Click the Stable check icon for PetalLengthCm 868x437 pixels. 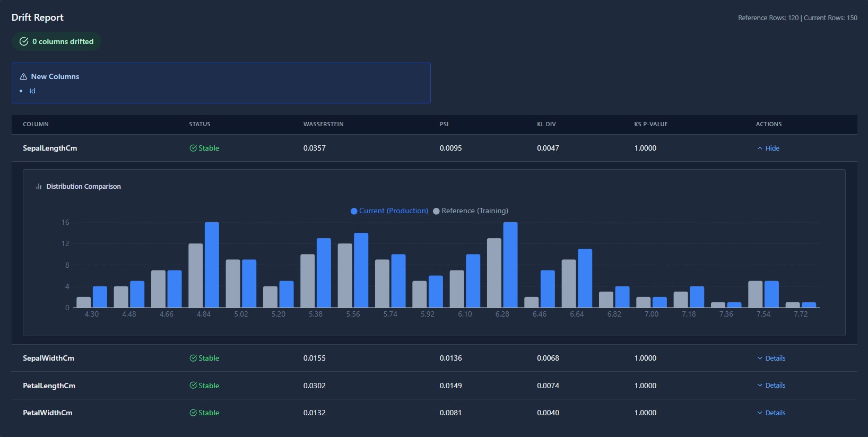click(193, 386)
